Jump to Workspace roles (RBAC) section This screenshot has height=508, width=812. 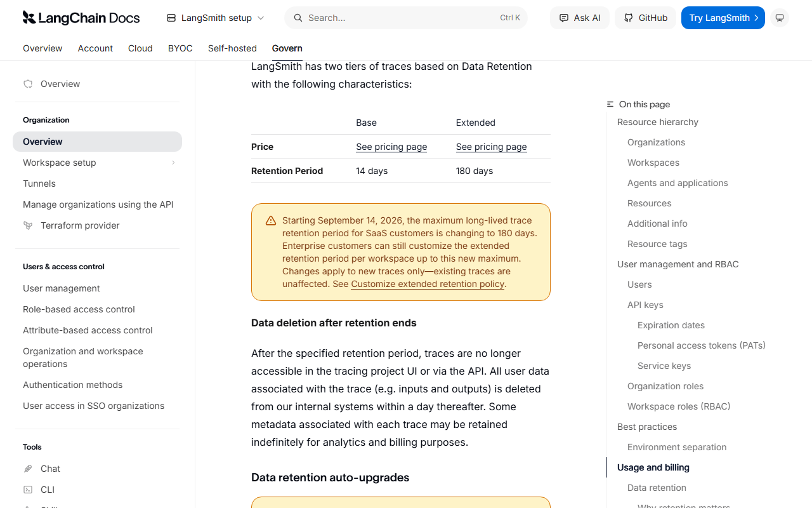coord(679,406)
